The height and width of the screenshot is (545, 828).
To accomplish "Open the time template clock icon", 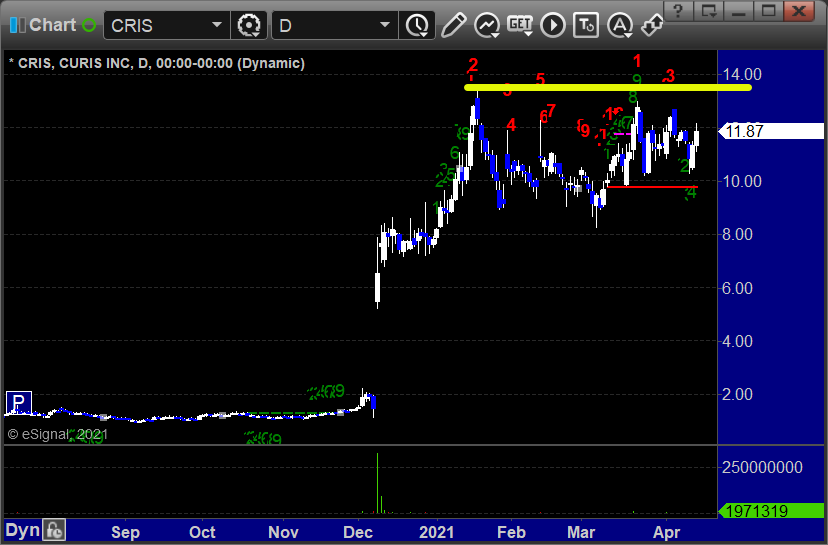I will pyautogui.click(x=417, y=25).
